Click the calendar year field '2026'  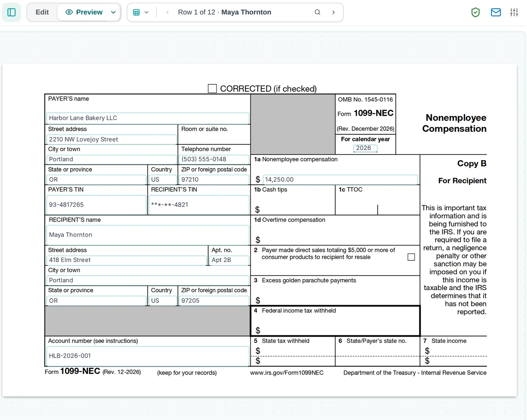(365, 148)
